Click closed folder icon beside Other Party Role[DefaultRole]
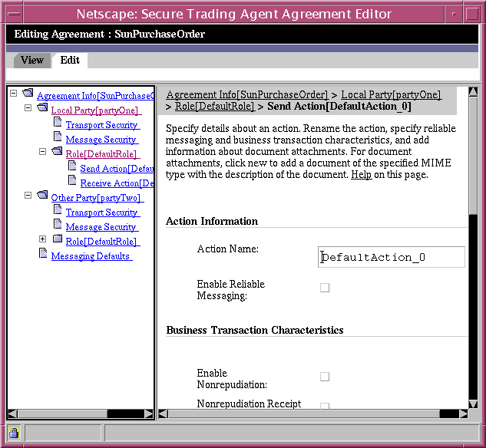This screenshot has height=448, width=486. (x=58, y=239)
